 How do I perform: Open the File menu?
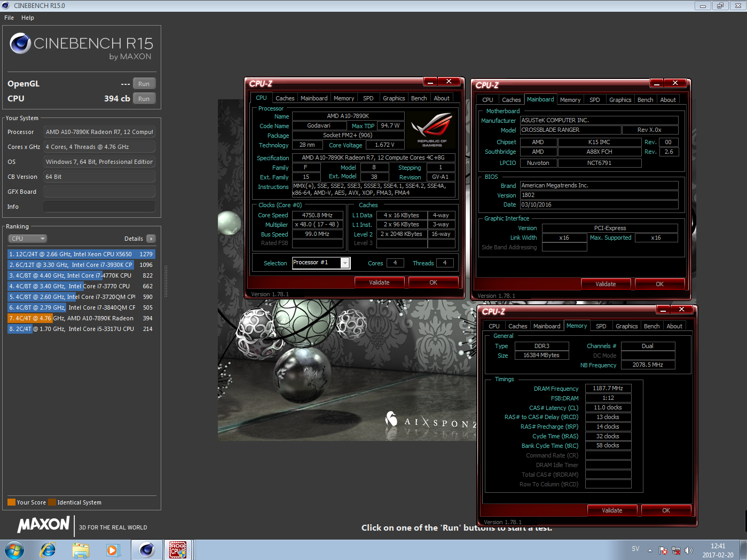click(9, 18)
